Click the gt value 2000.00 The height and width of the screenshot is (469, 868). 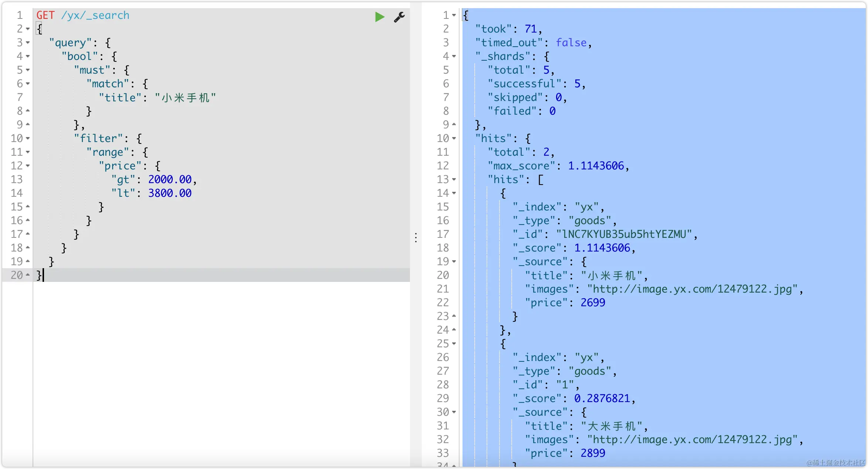(x=170, y=180)
